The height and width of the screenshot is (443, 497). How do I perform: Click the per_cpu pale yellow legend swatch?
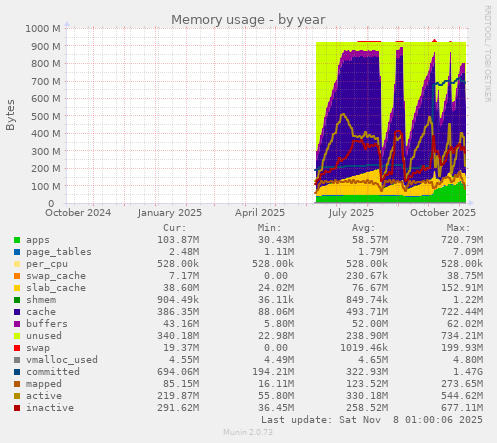pyautogui.click(x=17, y=264)
